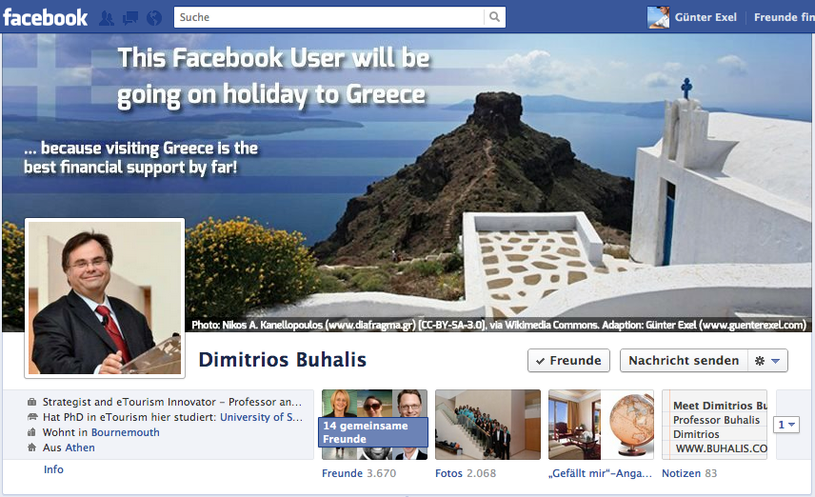This screenshot has width=815, height=497.
Task: Follow the Bournemouth location link
Action: pyautogui.click(x=125, y=432)
